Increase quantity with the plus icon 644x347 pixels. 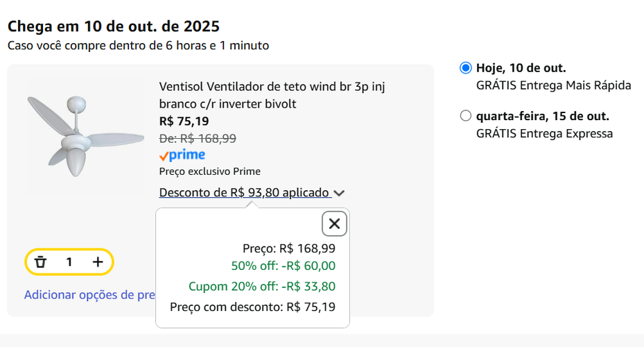(x=98, y=262)
